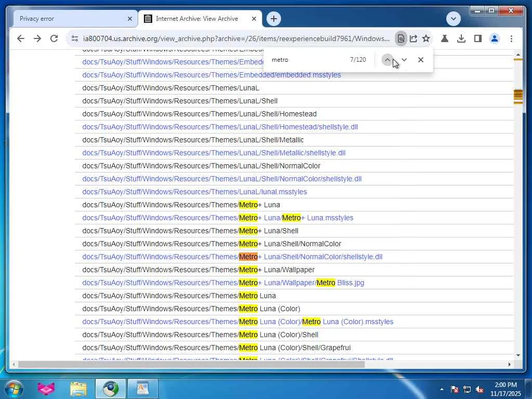Select the row ending 'Metro+ Luna/Shell/NormalColor'

[x=294, y=244]
